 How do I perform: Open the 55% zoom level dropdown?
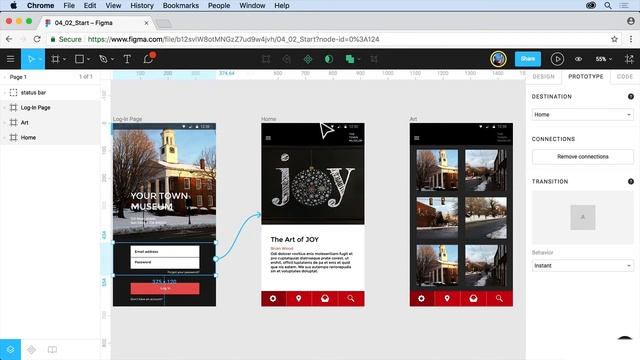point(604,59)
